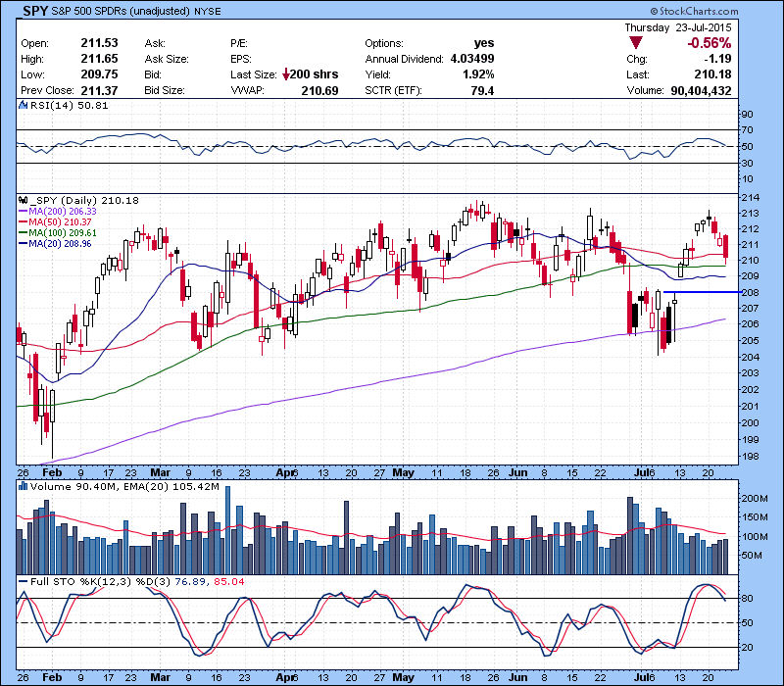Click the RSI 30 axis label
784x686 pixels.
747,163
